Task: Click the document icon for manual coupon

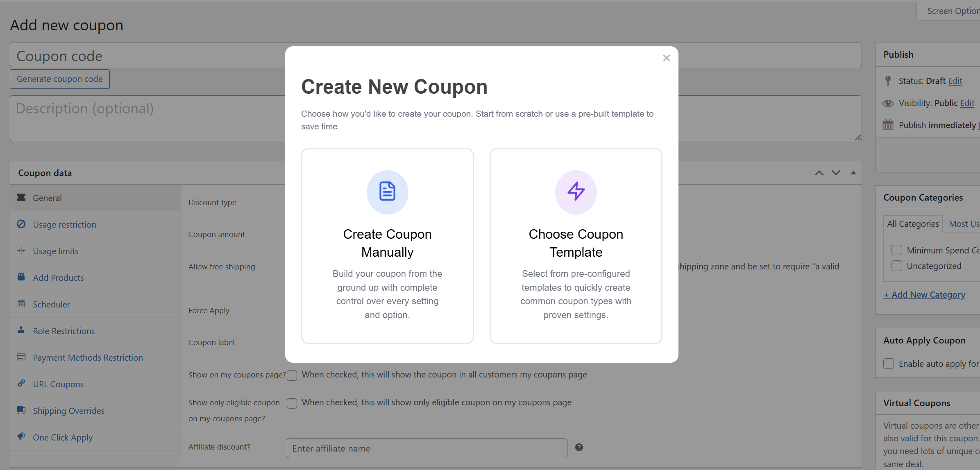Action: [x=387, y=192]
